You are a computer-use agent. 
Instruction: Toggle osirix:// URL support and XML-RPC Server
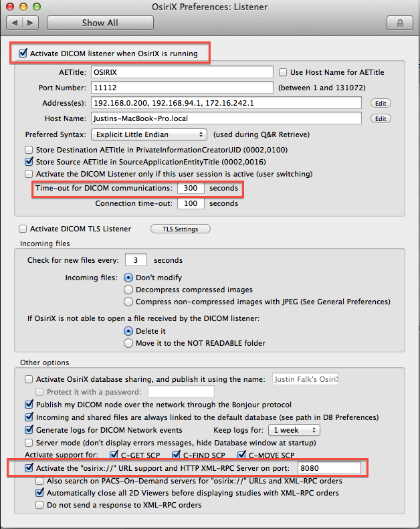(29, 468)
